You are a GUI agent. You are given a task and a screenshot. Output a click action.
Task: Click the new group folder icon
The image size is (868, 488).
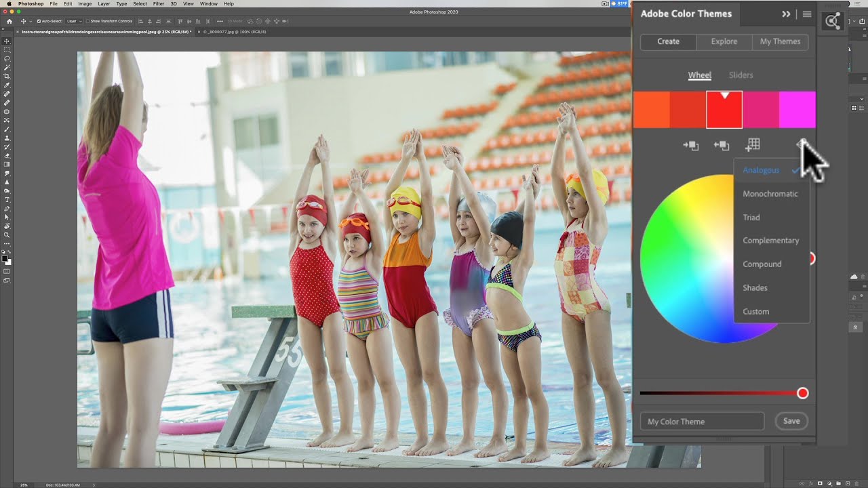coord(837,483)
